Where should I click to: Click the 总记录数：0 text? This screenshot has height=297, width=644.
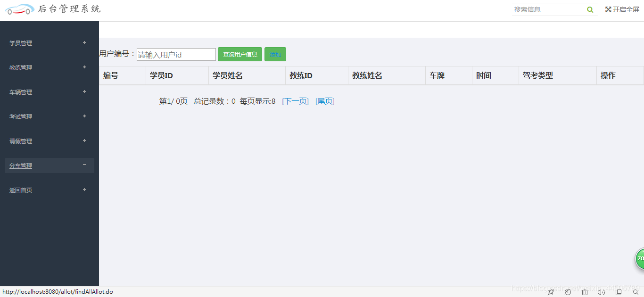tap(215, 101)
